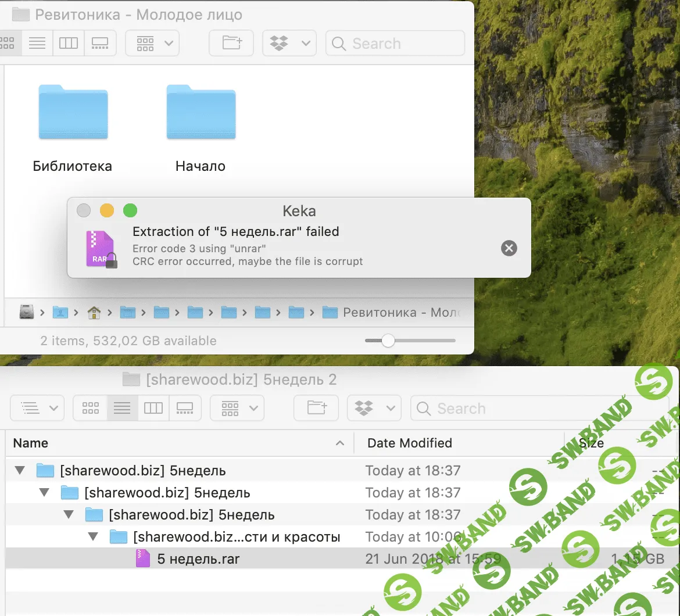Open the Dropbox dropdown in bottom window

[x=374, y=408]
